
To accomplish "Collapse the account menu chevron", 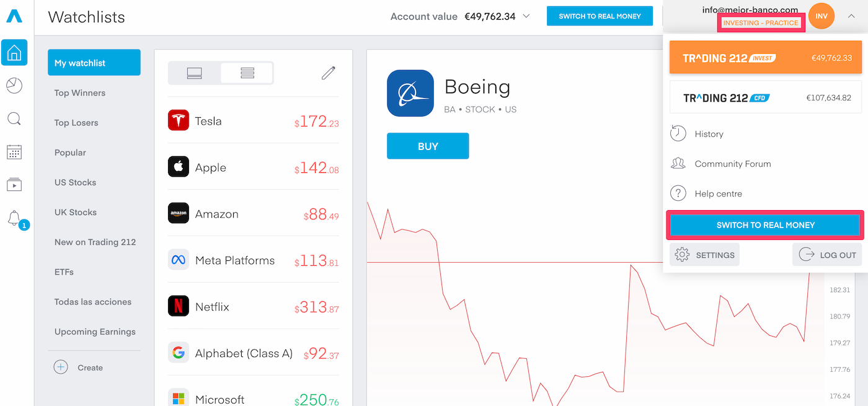I will (x=851, y=16).
